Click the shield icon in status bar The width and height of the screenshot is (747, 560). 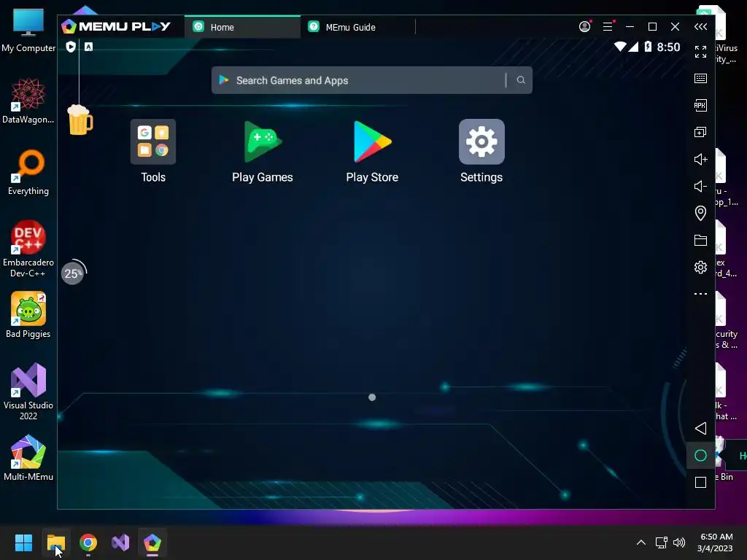coord(71,47)
